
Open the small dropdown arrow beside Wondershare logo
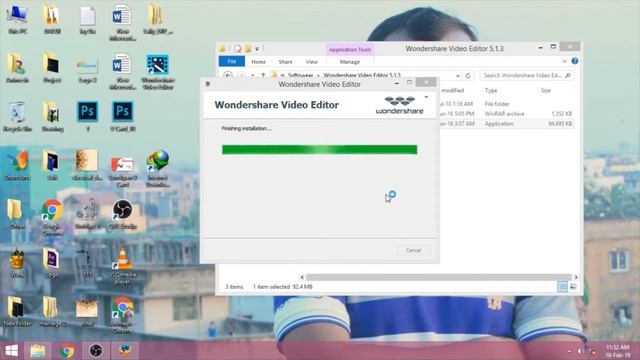[x=426, y=97]
